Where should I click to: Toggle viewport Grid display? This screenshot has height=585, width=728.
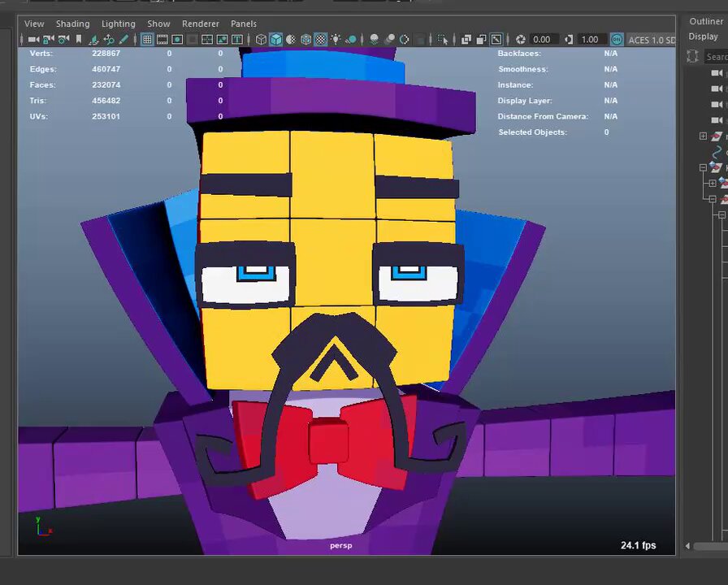click(147, 40)
